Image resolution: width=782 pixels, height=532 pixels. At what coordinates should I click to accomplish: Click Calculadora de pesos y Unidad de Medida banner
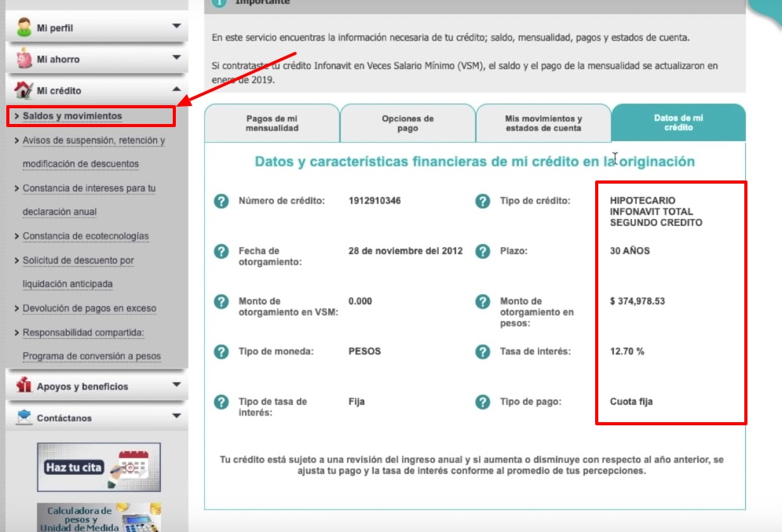tap(99, 518)
